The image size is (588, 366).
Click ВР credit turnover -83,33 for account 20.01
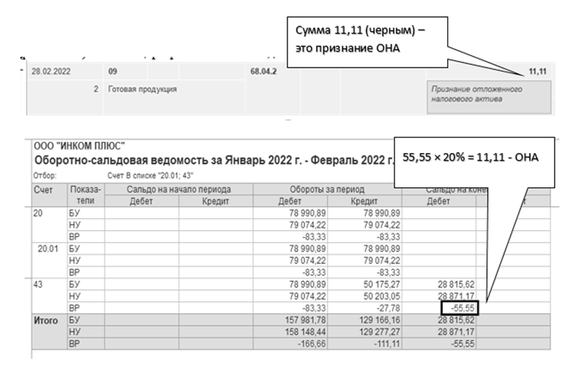[x=388, y=272]
